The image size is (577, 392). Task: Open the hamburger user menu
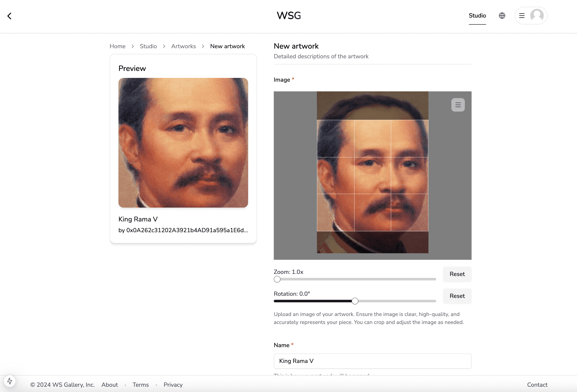pyautogui.click(x=522, y=16)
